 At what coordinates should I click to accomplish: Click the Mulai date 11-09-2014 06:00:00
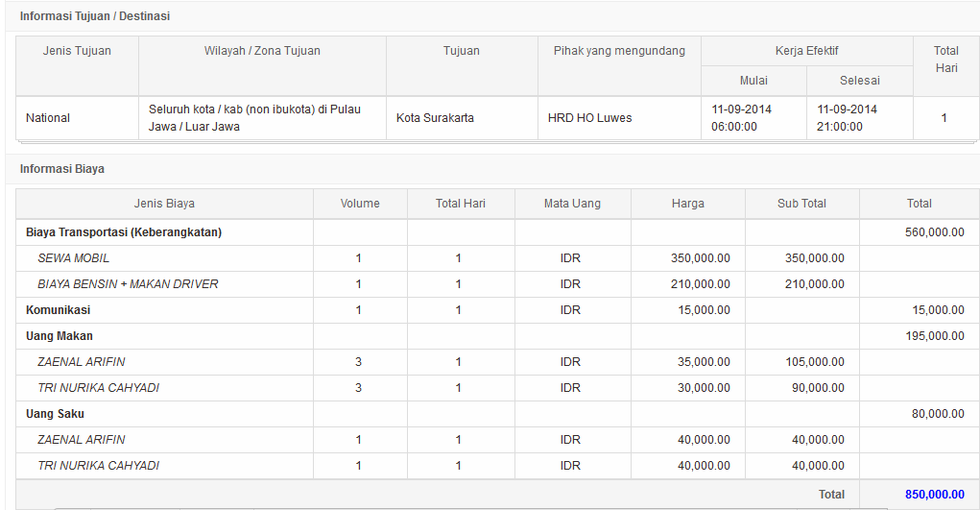[x=741, y=118]
